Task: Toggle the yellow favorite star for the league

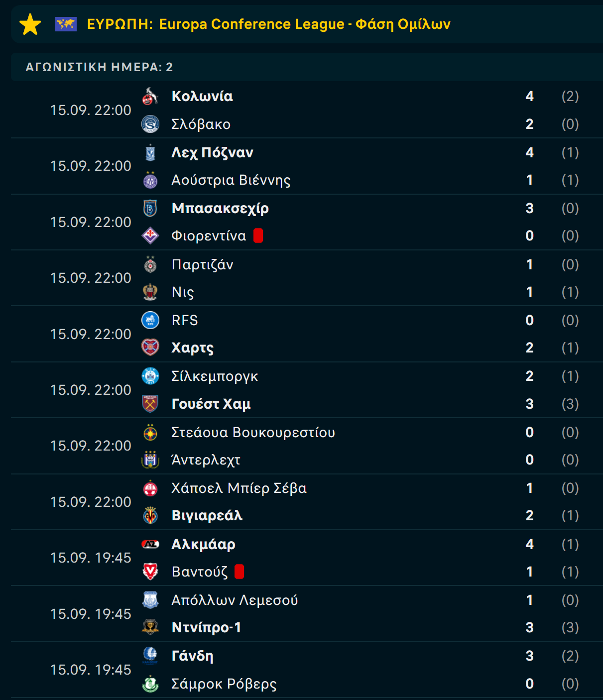Action: click(x=30, y=24)
